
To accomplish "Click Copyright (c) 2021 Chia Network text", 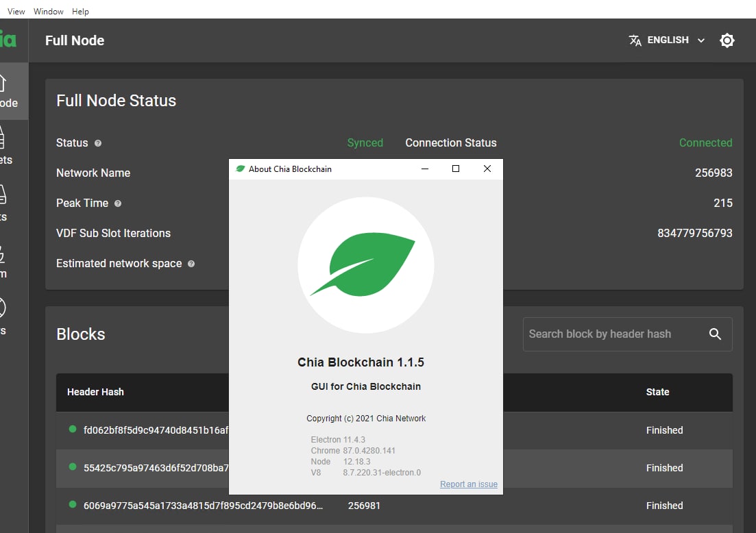I will pos(366,419).
